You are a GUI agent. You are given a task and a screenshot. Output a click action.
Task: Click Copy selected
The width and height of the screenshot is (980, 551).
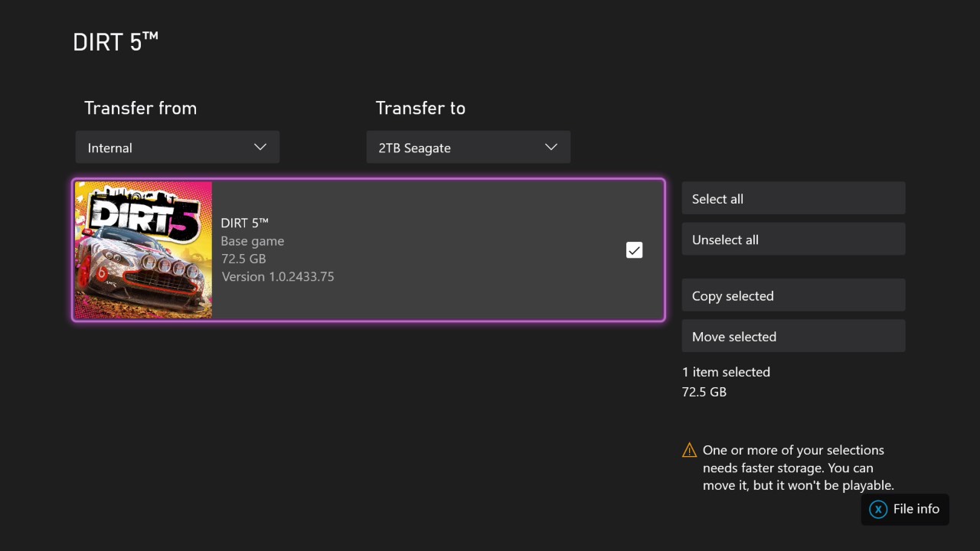pyautogui.click(x=793, y=295)
